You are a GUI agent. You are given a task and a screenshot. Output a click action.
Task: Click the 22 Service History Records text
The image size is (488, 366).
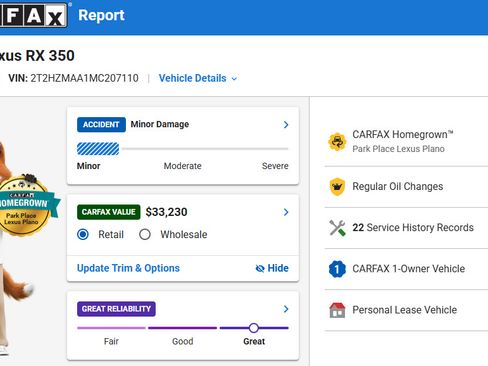(x=413, y=228)
